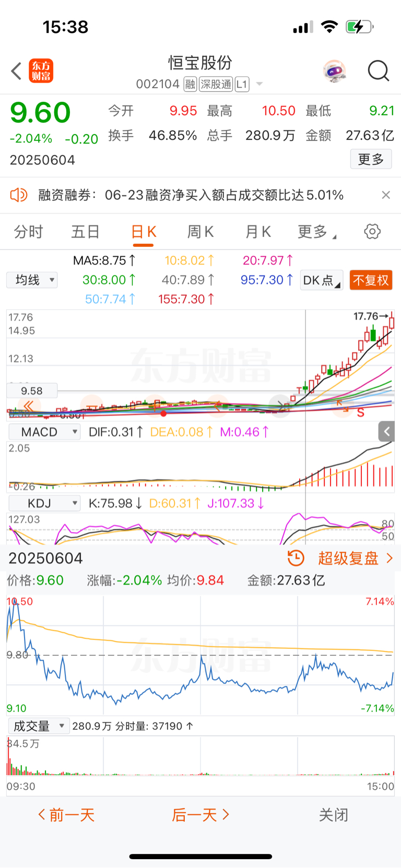Screen dimensions: 401x868
Task: Switch to 分时 chart tab
Action: coord(28,232)
